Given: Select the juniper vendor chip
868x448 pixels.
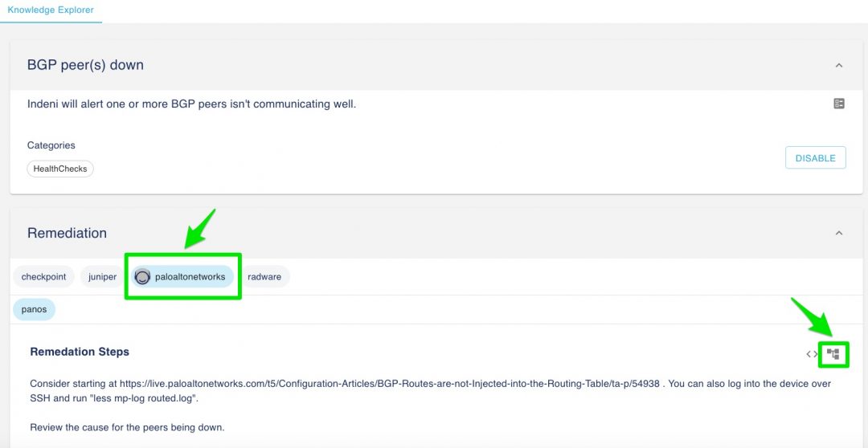Looking at the screenshot, I should point(102,277).
